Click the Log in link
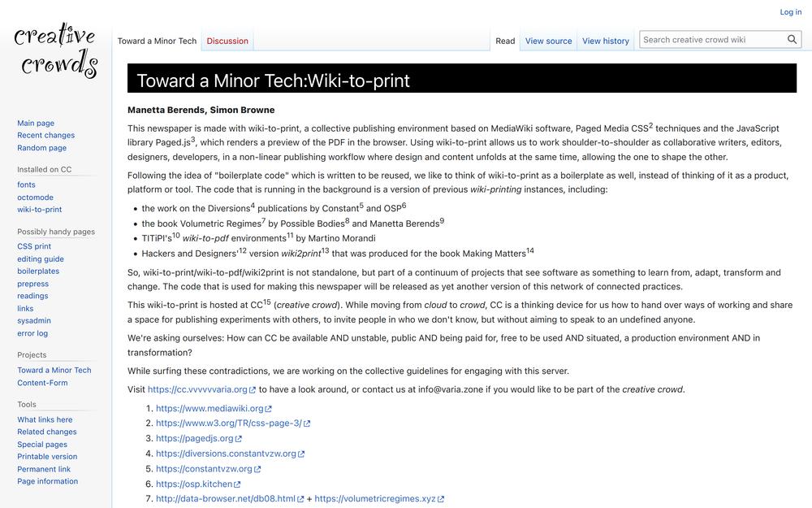 point(790,12)
